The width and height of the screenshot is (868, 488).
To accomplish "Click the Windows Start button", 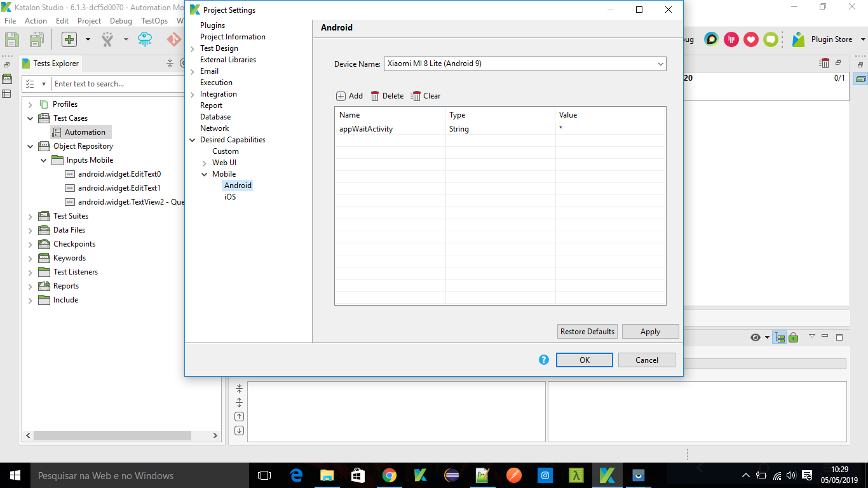I will pyautogui.click(x=15, y=475).
